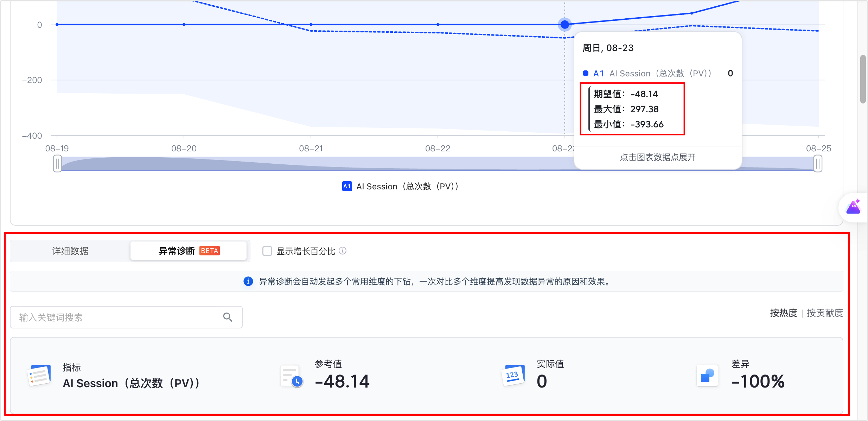Click the left range slider handle

[x=57, y=164]
